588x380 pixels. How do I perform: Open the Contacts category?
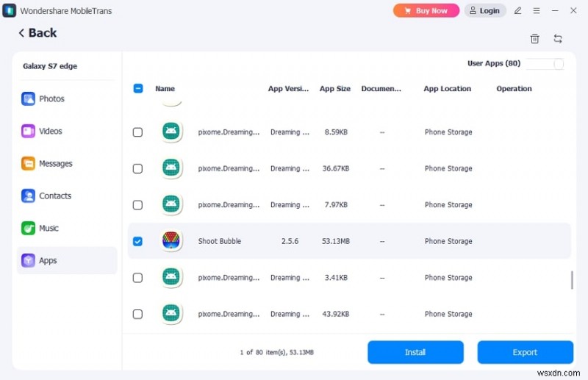tap(67, 196)
